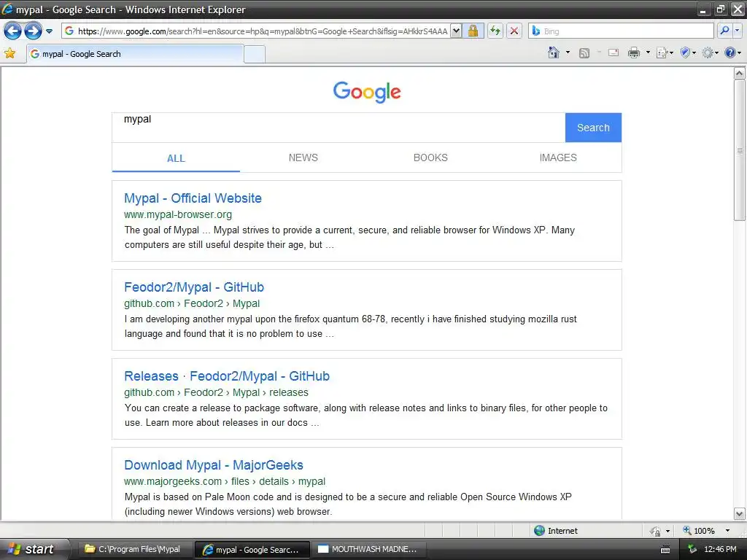Open a new blank tab
Screen dimensions: 747x560
[255, 54]
